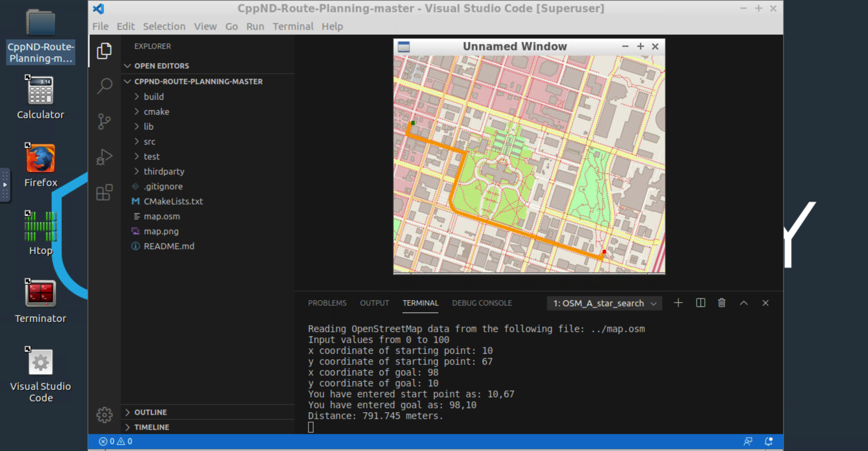The image size is (868, 451).
Task: Maximize panel with up chevron
Action: click(743, 303)
